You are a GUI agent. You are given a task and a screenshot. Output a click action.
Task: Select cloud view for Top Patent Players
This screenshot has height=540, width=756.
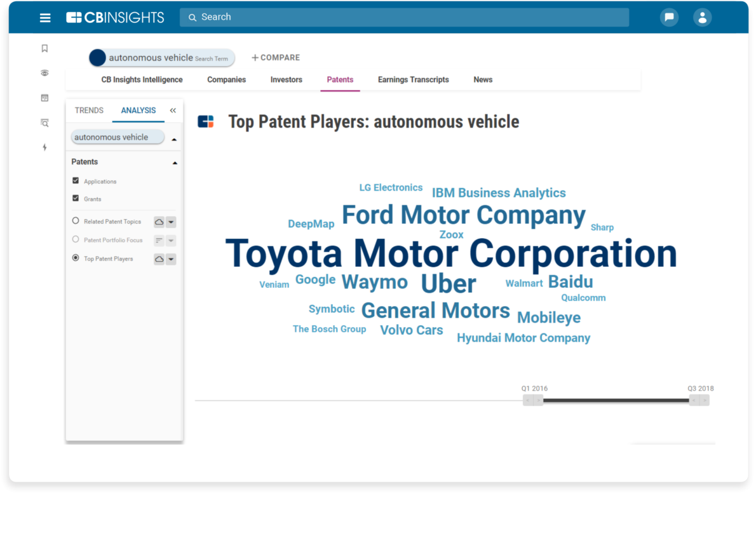[x=159, y=259]
